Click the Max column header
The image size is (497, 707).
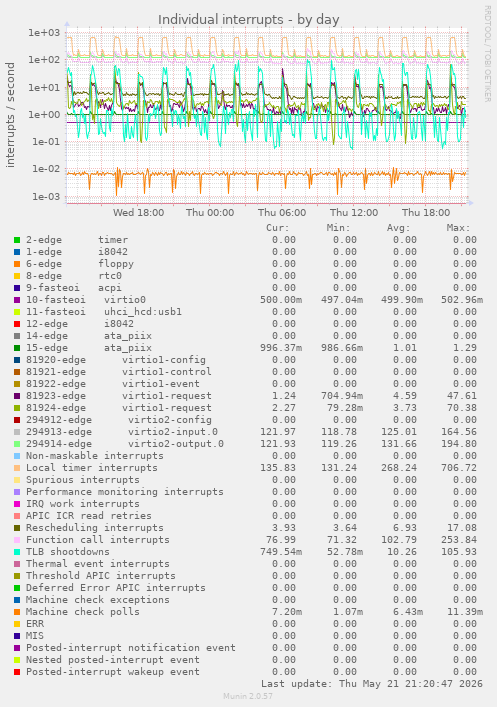459,228
